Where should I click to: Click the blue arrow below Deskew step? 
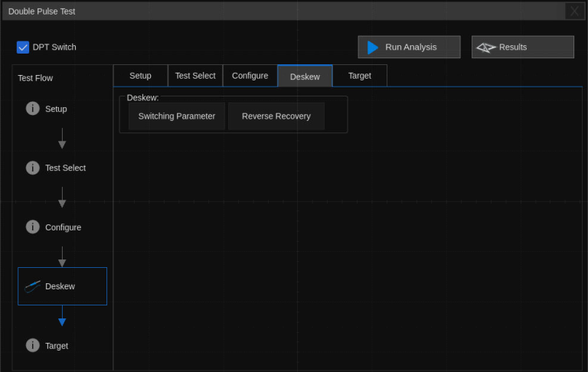62,316
